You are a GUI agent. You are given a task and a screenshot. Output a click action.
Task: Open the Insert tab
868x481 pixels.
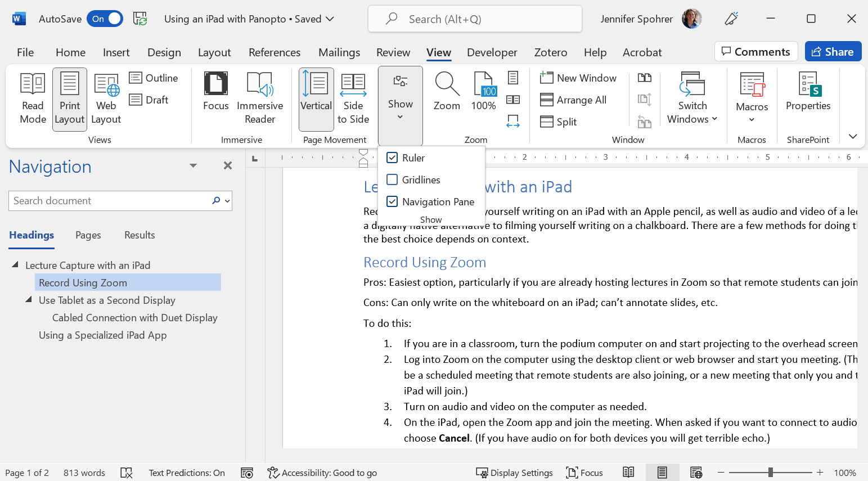pyautogui.click(x=116, y=52)
